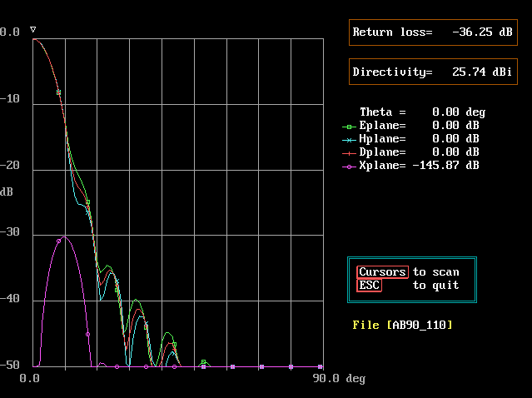Screen dimensions: 532x398
Task: Select the Hplane 0.00 dB value
Action: (x=455, y=139)
